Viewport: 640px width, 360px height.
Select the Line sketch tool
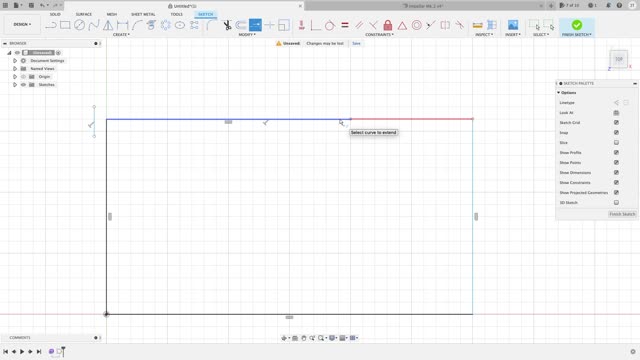coord(51,25)
